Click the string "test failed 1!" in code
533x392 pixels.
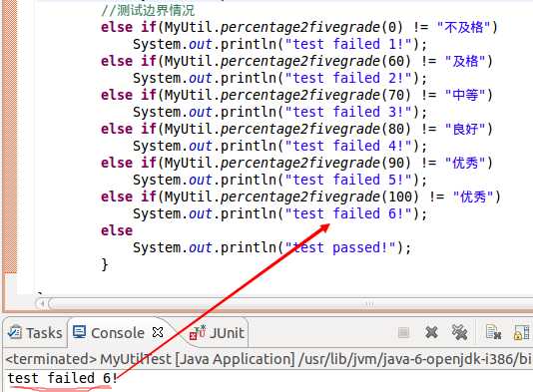pyautogui.click(x=348, y=44)
